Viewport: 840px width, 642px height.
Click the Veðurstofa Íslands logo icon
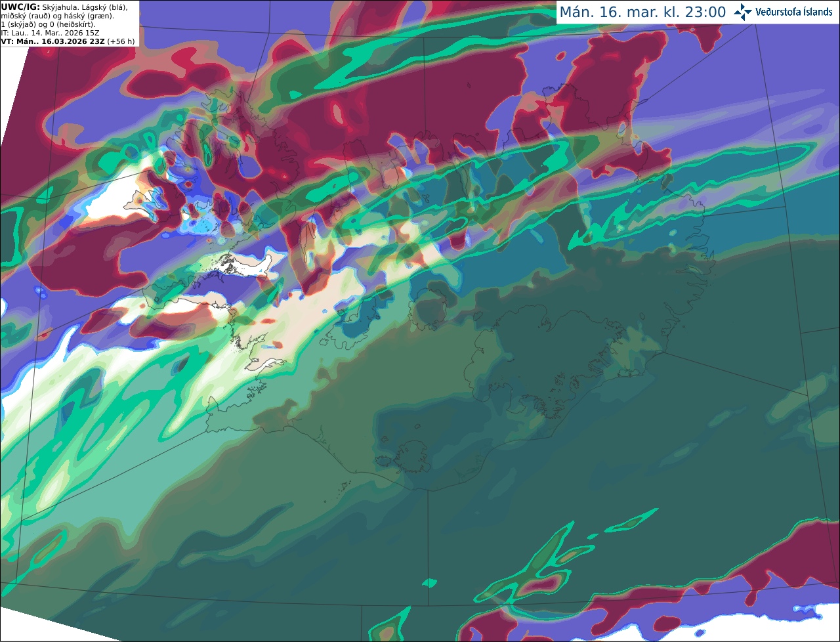(743, 12)
